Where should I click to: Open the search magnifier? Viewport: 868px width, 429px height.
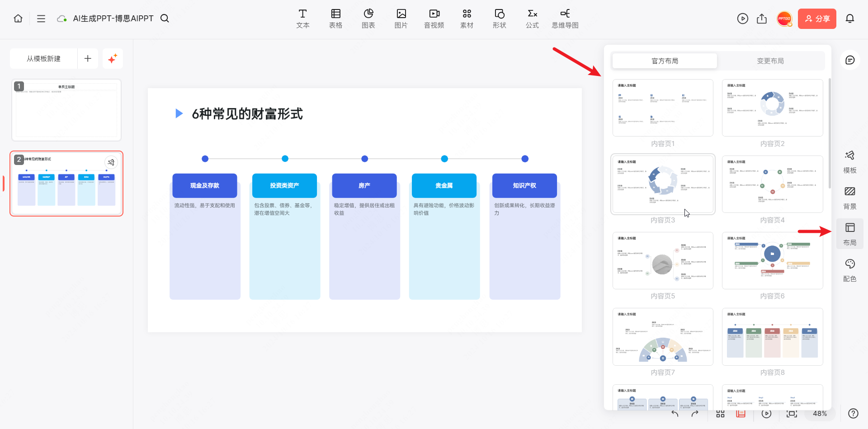165,19
